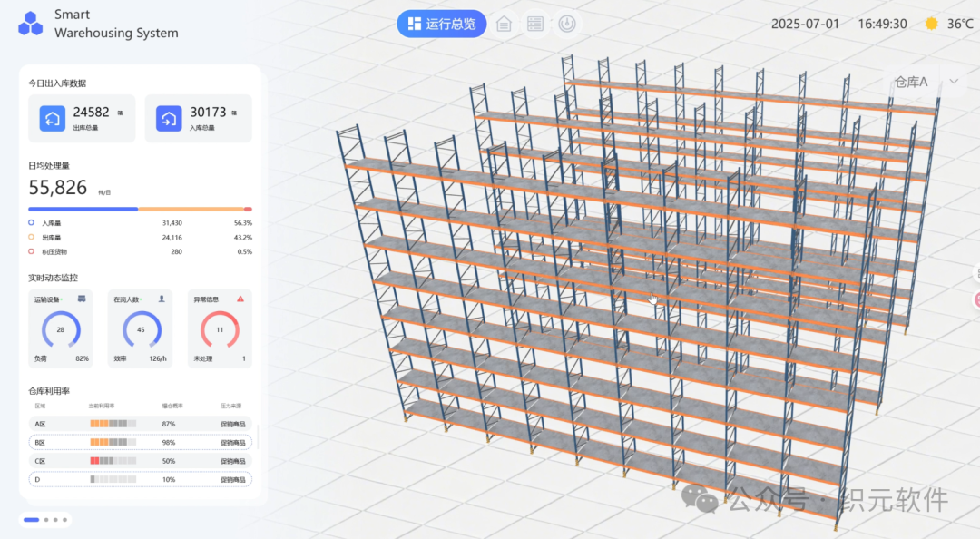
Task: Click the 异常信息 gauge showing 11
Action: 220,329
